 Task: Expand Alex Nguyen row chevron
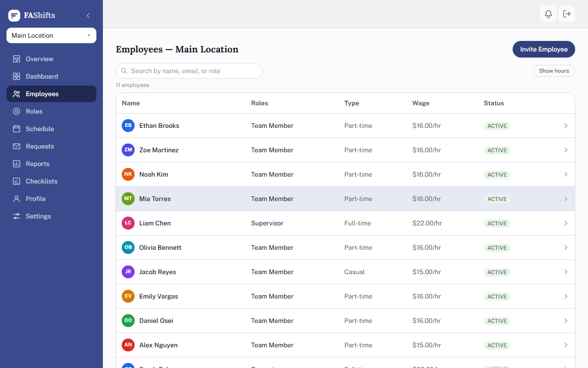click(x=566, y=345)
